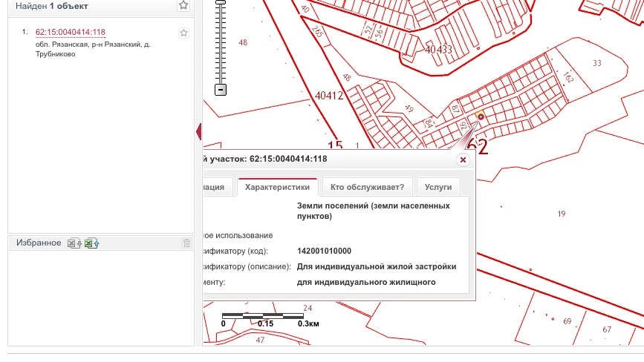Clear favorites with the trash icon
The image size is (644, 362).
[186, 243]
